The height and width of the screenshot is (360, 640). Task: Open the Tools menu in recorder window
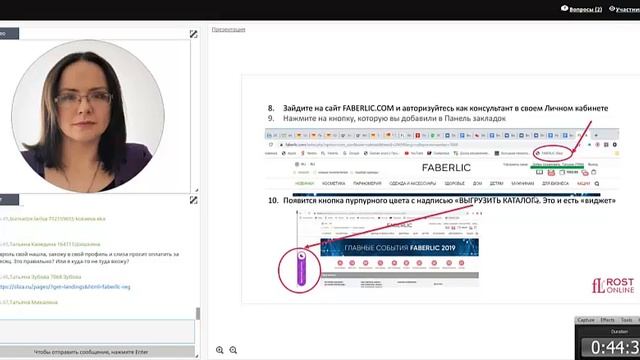[x=627, y=320]
